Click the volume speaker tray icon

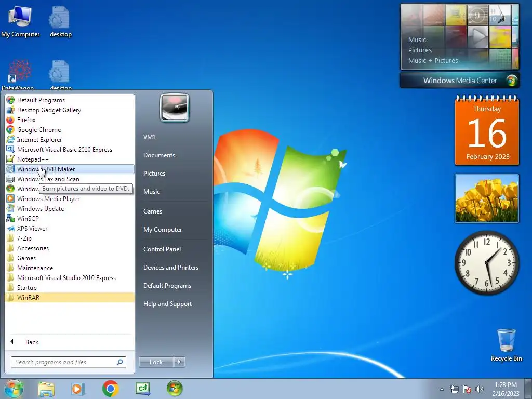point(480,390)
